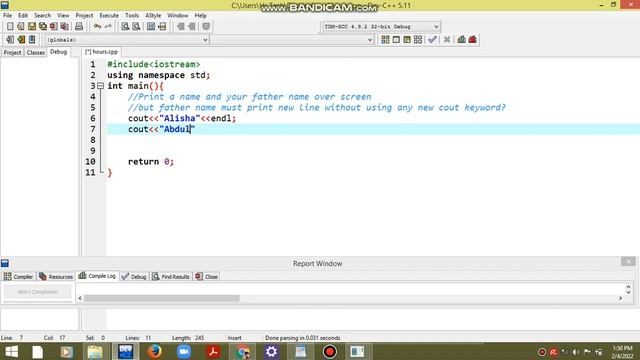The image size is (640, 360).
Task: Open Zoom from the taskbar
Action: pyautogui.click(x=184, y=351)
